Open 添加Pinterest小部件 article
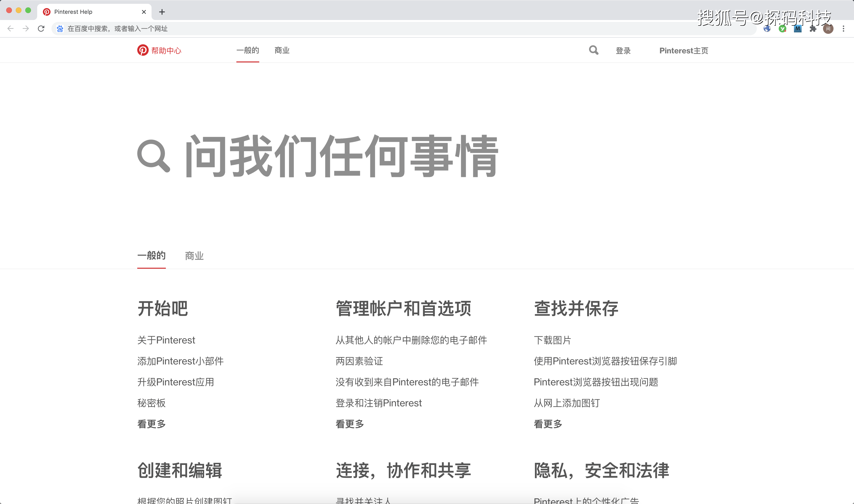Image resolution: width=854 pixels, height=504 pixels. pos(180,361)
